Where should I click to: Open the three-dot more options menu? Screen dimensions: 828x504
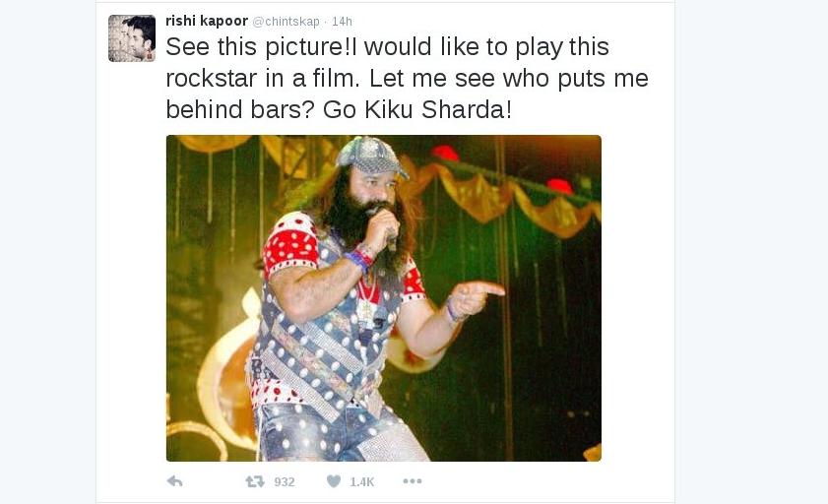pos(413,480)
